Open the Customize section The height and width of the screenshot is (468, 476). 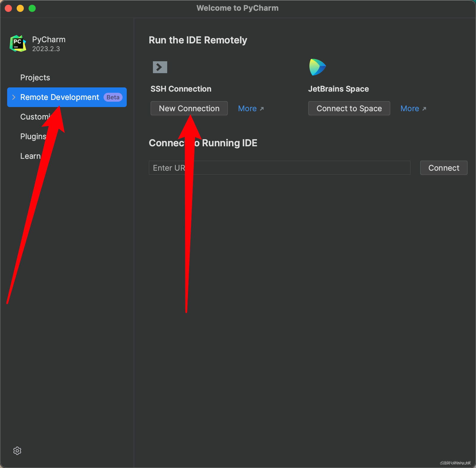(x=36, y=117)
